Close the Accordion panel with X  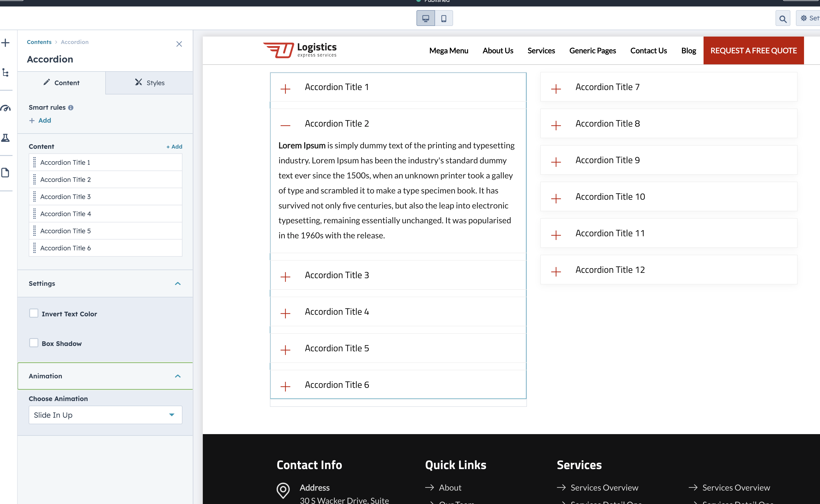179,44
